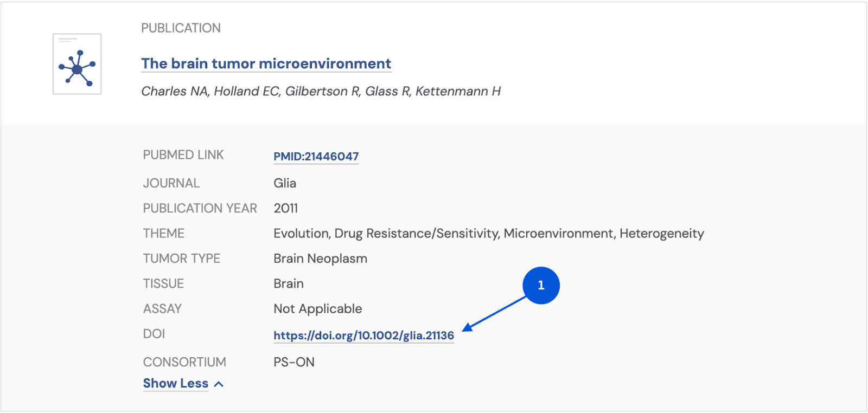868x413 pixels.
Task: Click the PUBMED LINK field label
Action: pos(183,155)
